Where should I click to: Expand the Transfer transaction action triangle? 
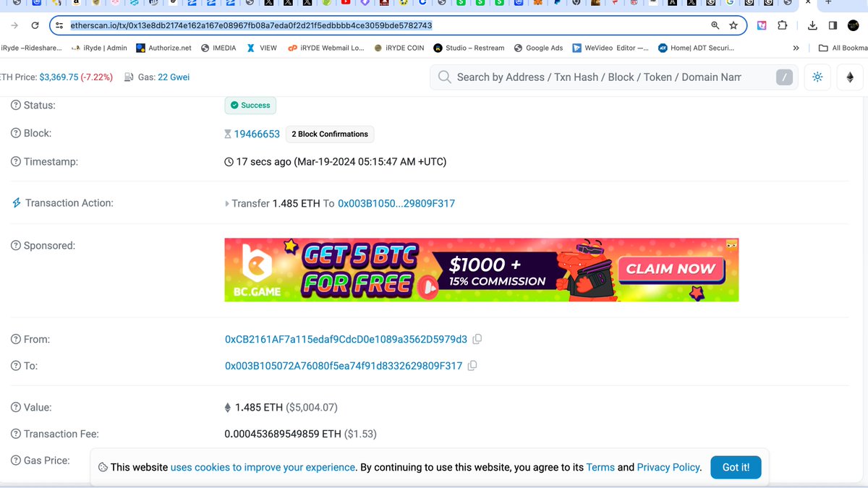click(227, 204)
